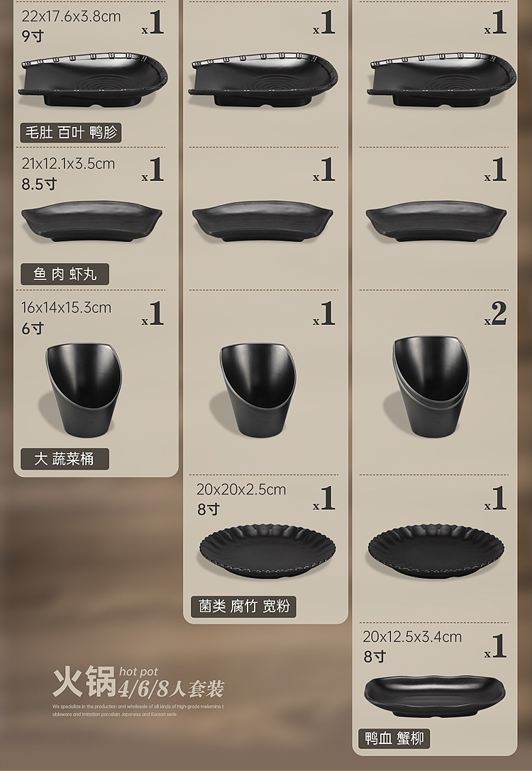Click the x2 quantity marker
Image resolution: width=532 pixels, height=771 pixels.
[x=495, y=314]
